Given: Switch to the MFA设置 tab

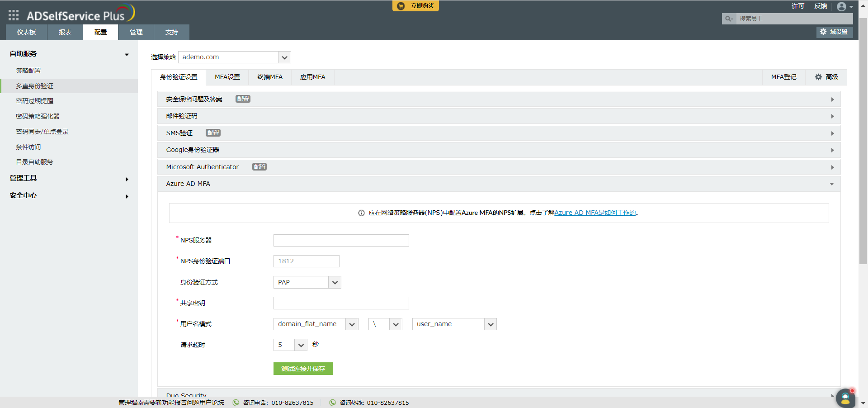Looking at the screenshot, I should point(227,77).
